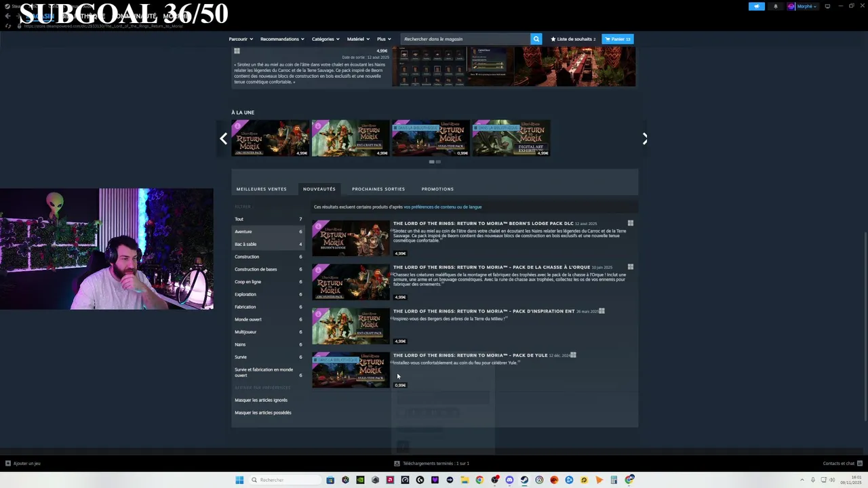The image size is (868, 488).
Task: Open Liste de souhaits wishlist
Action: tap(573, 39)
